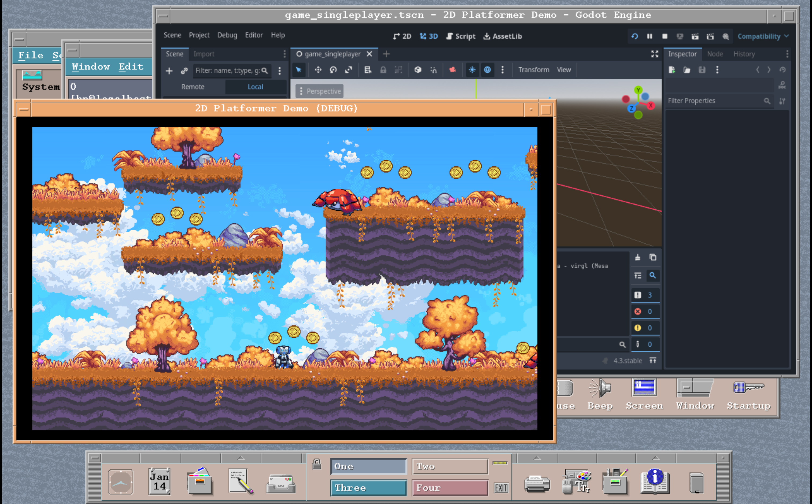This screenshot has width=812, height=504.
Task: Open the scene tree extra options menu beside filter
Action: point(280,71)
